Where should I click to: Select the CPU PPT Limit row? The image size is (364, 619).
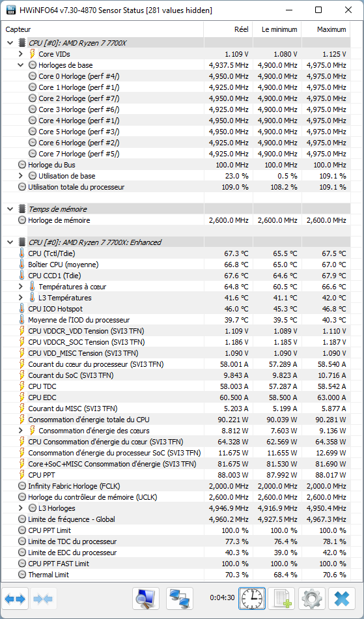(x=176, y=530)
